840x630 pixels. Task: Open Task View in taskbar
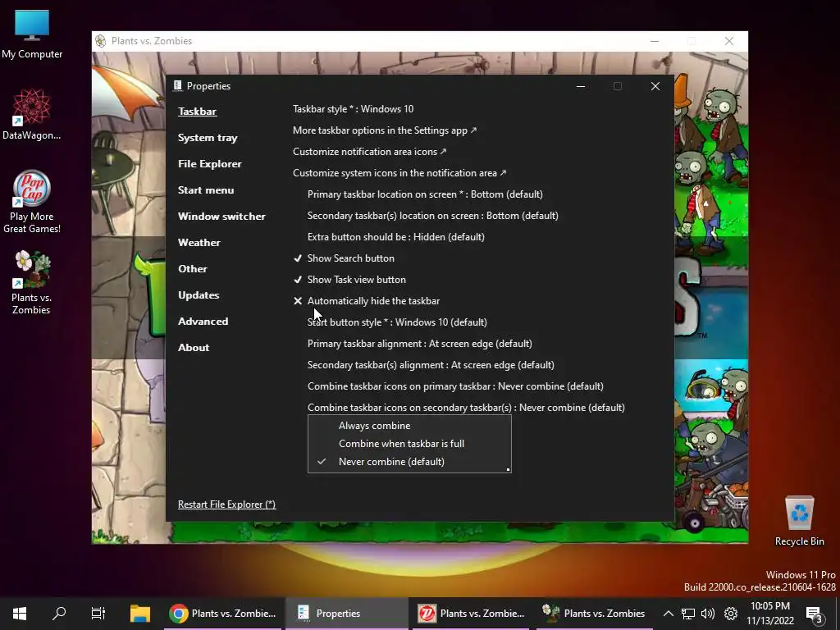pos(98,614)
